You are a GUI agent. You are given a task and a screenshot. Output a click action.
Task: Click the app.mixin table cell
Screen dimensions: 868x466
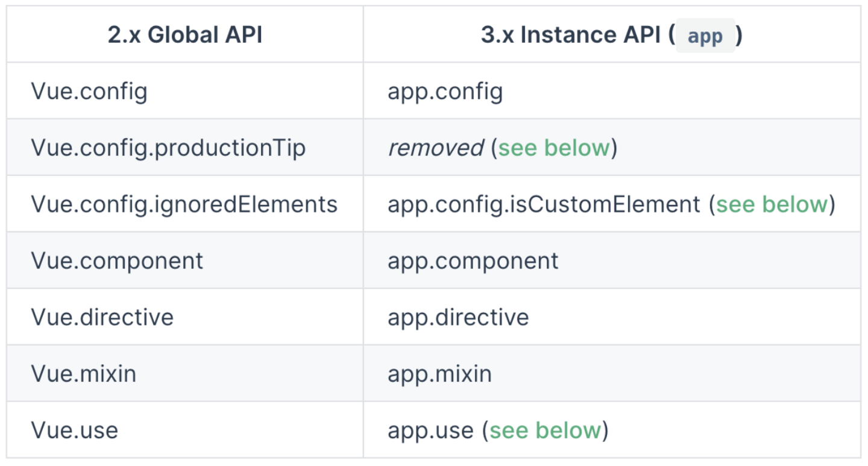[x=439, y=374]
